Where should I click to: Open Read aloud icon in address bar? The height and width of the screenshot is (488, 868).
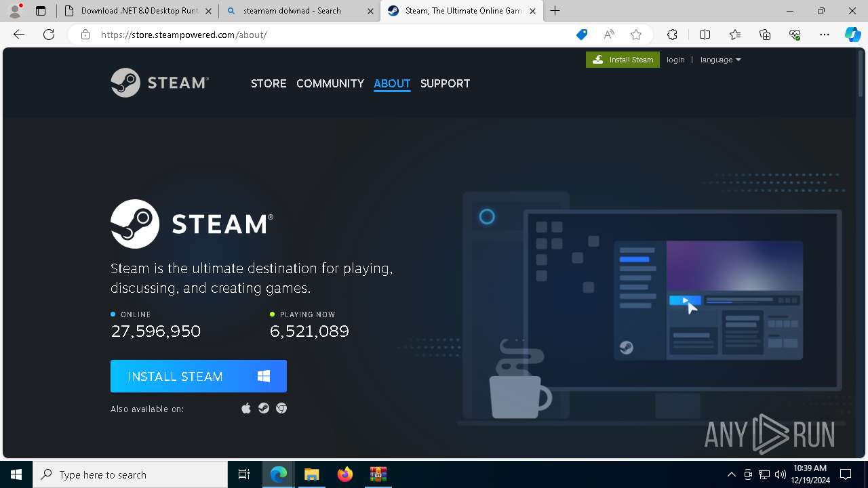(609, 35)
